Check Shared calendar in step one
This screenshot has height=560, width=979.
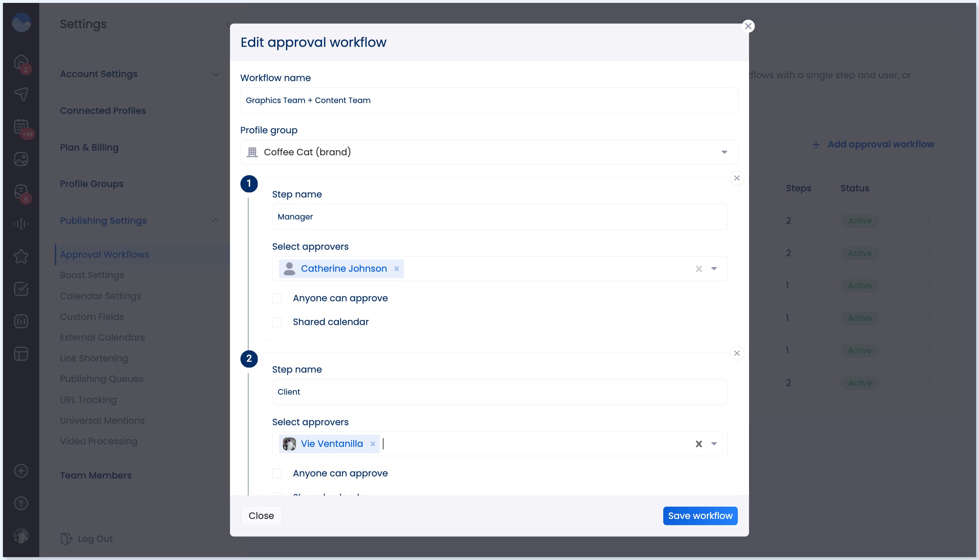click(277, 322)
